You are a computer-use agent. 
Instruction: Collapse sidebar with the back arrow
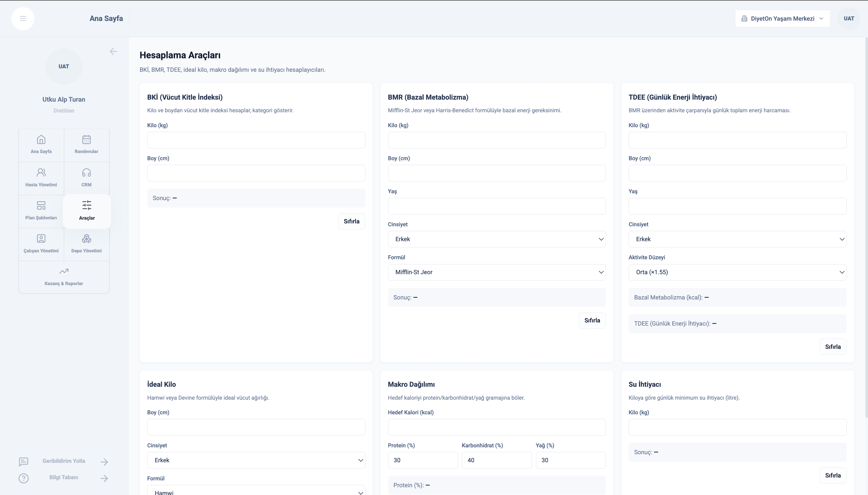(113, 51)
